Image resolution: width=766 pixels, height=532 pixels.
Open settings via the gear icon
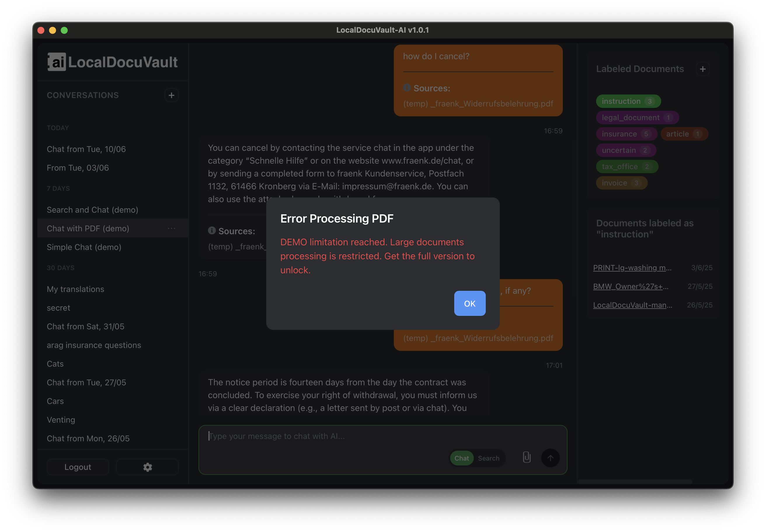(147, 467)
